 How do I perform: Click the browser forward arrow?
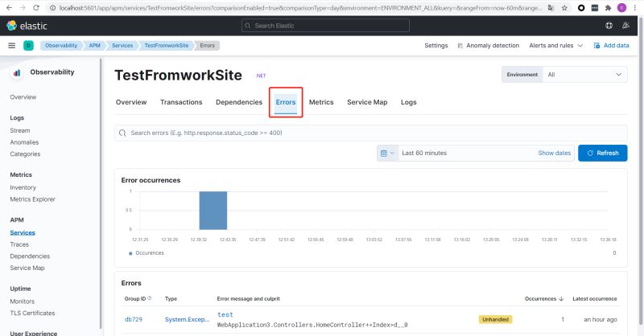pos(23,8)
